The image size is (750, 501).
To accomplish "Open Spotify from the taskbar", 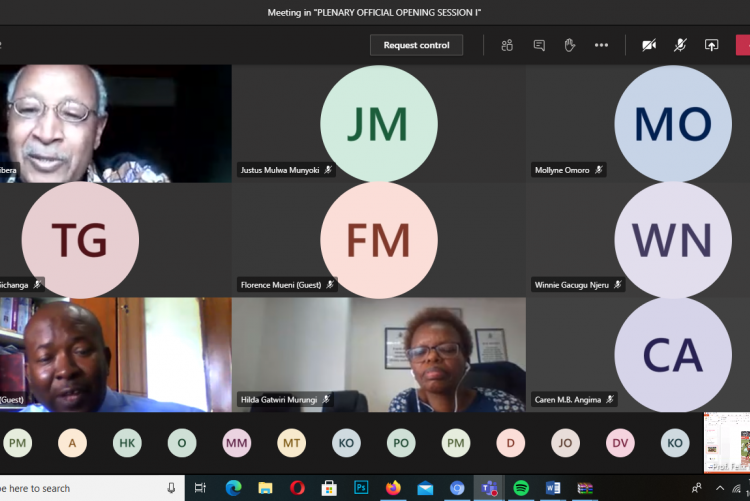I will pos(521,488).
